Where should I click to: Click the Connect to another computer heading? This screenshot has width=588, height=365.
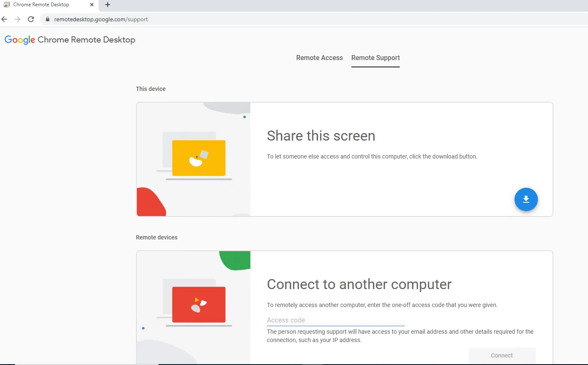click(x=359, y=284)
